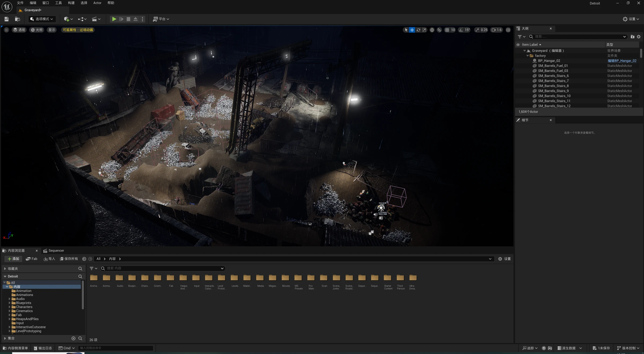Open the 编辑 menu
This screenshot has height=354, width=644.
tap(33, 3)
